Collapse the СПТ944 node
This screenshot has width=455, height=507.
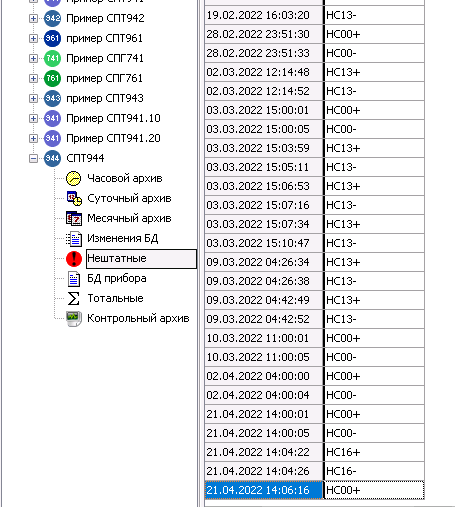[33, 158]
